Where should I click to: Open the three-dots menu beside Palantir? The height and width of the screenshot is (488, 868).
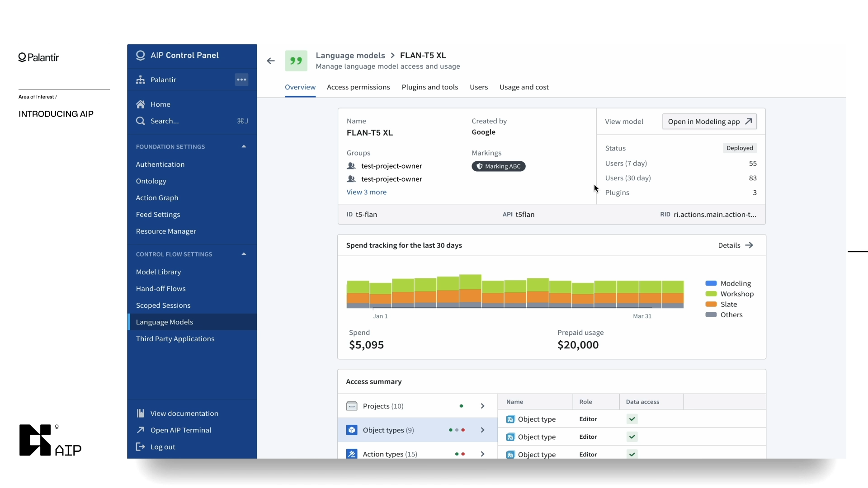[241, 80]
